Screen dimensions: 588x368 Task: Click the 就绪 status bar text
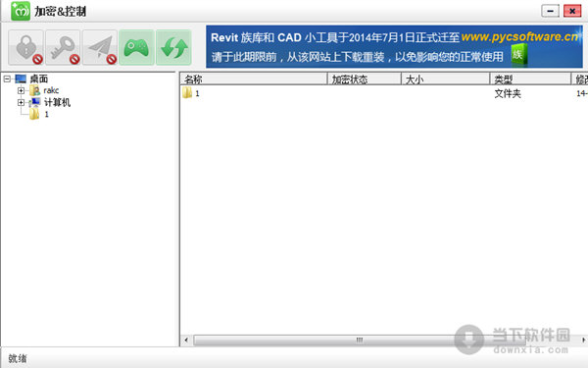click(18, 358)
